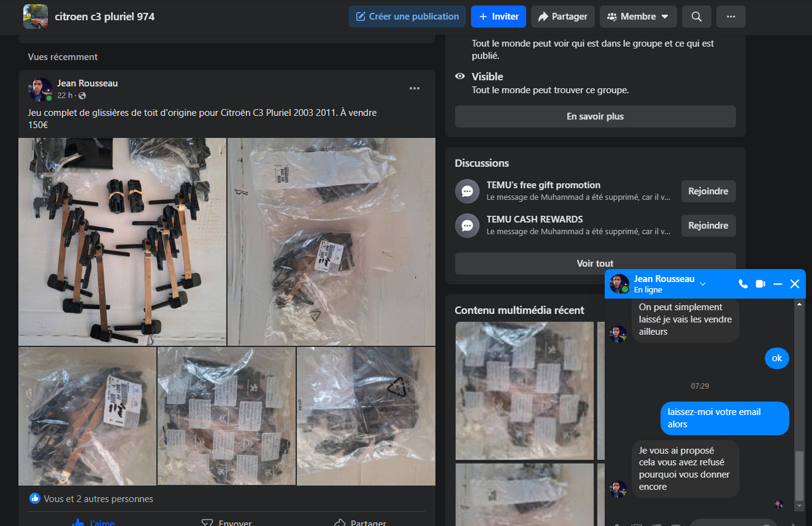Screen dimensions: 812x526
Task: Start a voice call with Jean Rousseau
Action: pos(743,284)
